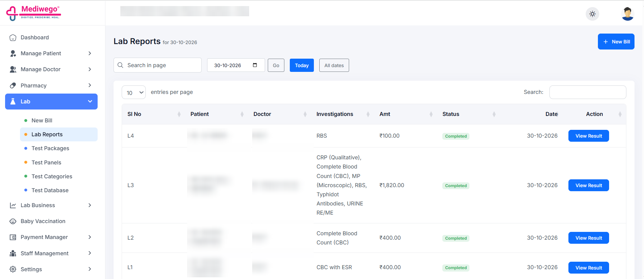View Result for row L4

588,136
